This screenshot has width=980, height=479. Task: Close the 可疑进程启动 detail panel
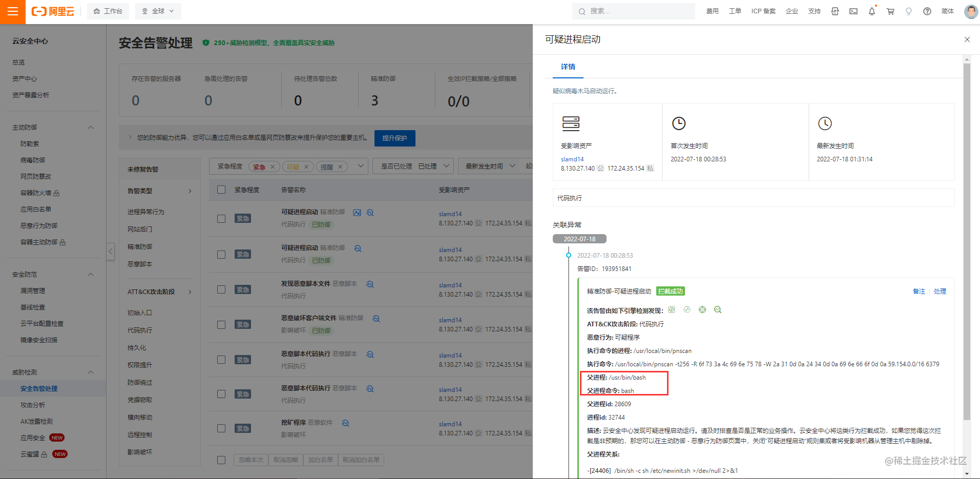coord(967,39)
